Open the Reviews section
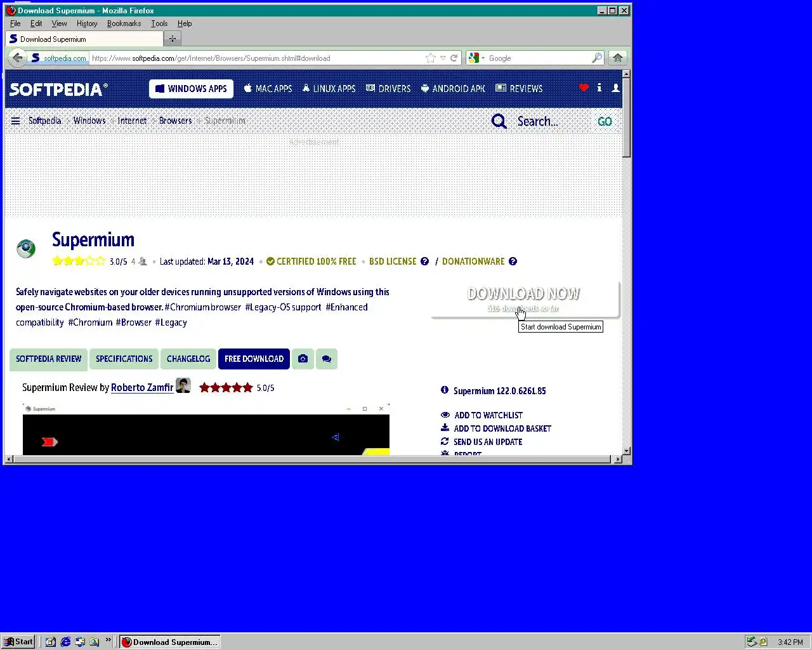 519,89
